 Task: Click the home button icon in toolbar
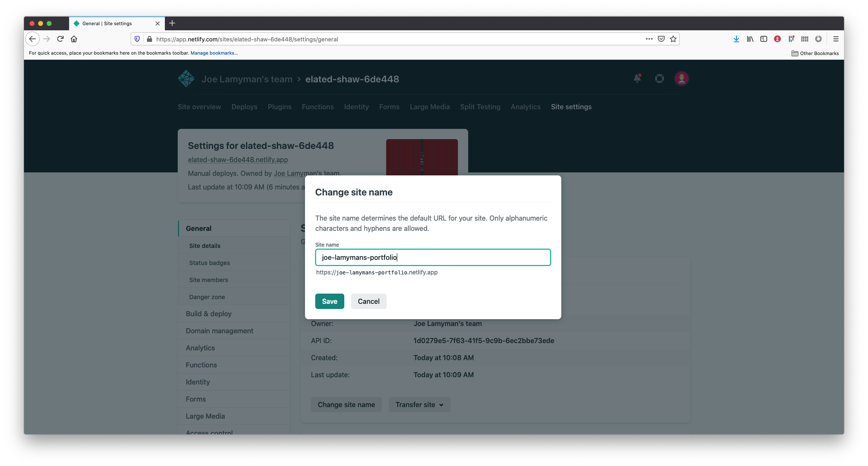(73, 38)
